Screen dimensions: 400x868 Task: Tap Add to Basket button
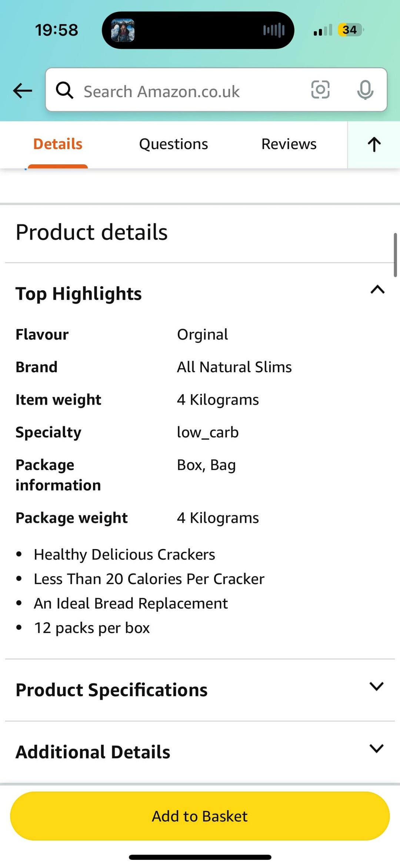pos(200,816)
